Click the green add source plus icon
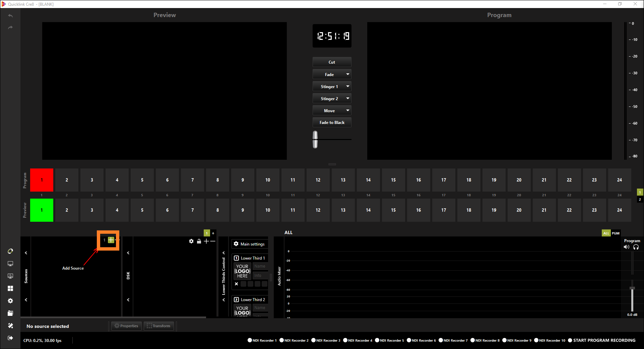The image size is (644, 349). pyautogui.click(x=111, y=240)
